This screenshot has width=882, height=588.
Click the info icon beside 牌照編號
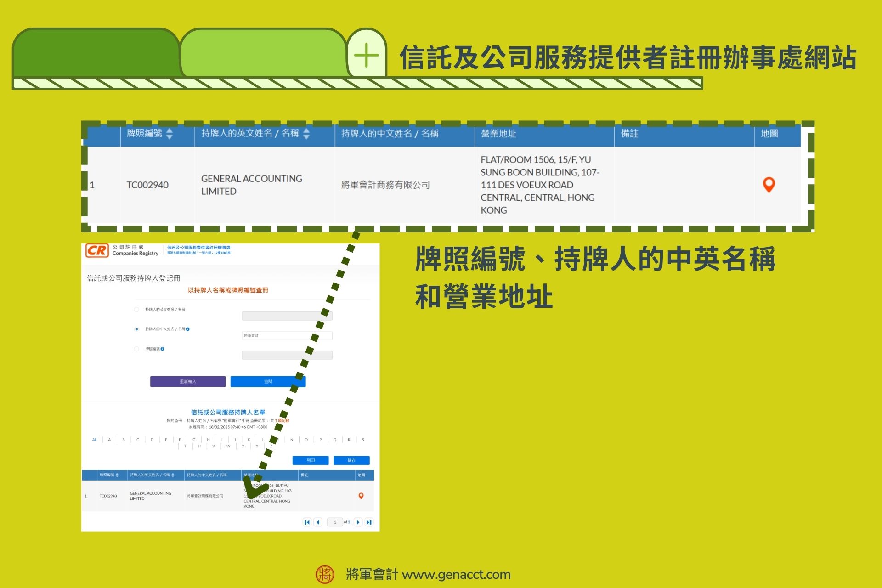[163, 349]
